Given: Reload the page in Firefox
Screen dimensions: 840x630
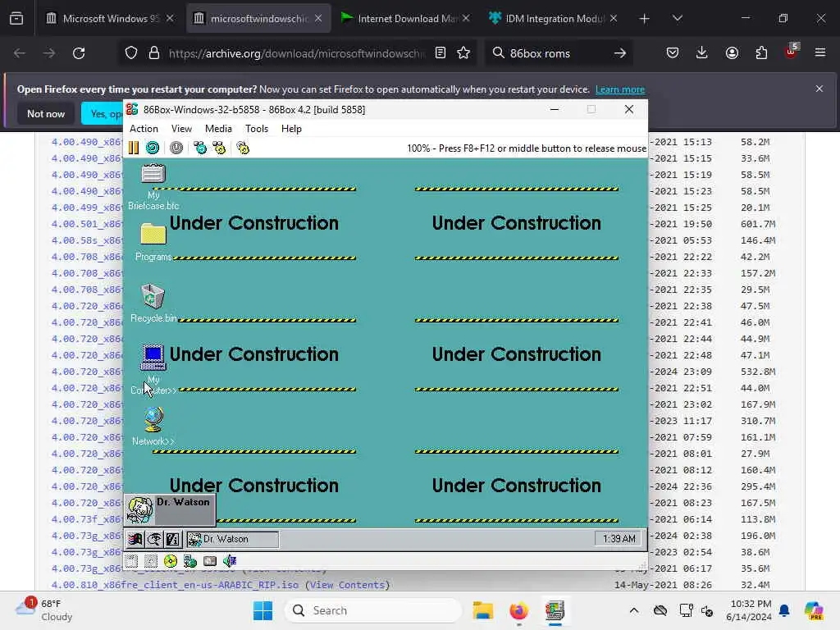Looking at the screenshot, I should (79, 53).
